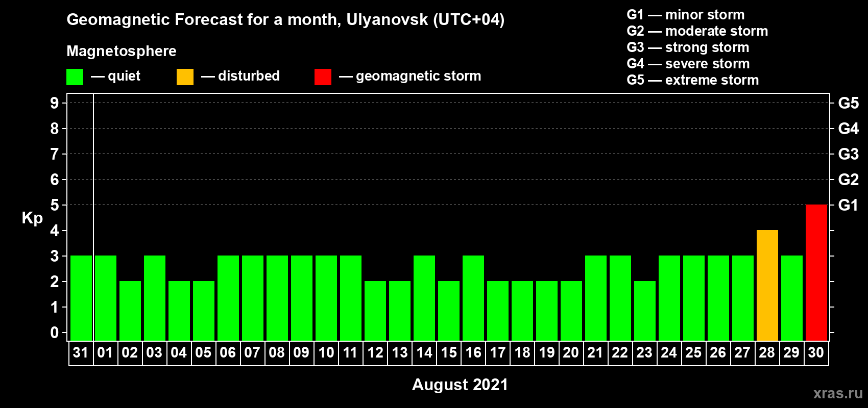The height and width of the screenshot is (408, 868).
Task: Click the xras.ru watermark link
Action: [838, 393]
